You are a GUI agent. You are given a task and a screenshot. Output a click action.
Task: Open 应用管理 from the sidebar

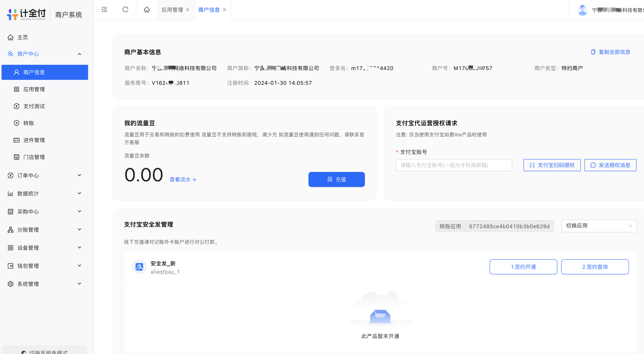coord(45,89)
